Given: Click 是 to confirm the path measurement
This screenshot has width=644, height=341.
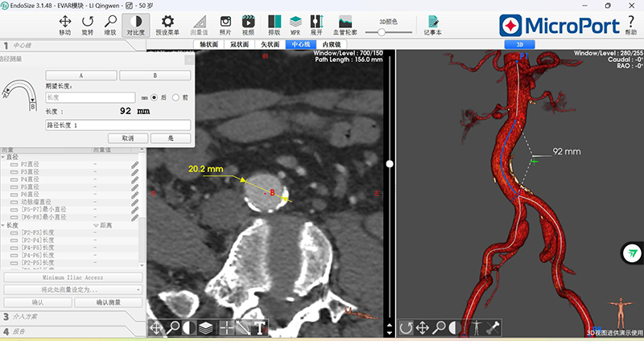Looking at the screenshot, I should [171, 138].
